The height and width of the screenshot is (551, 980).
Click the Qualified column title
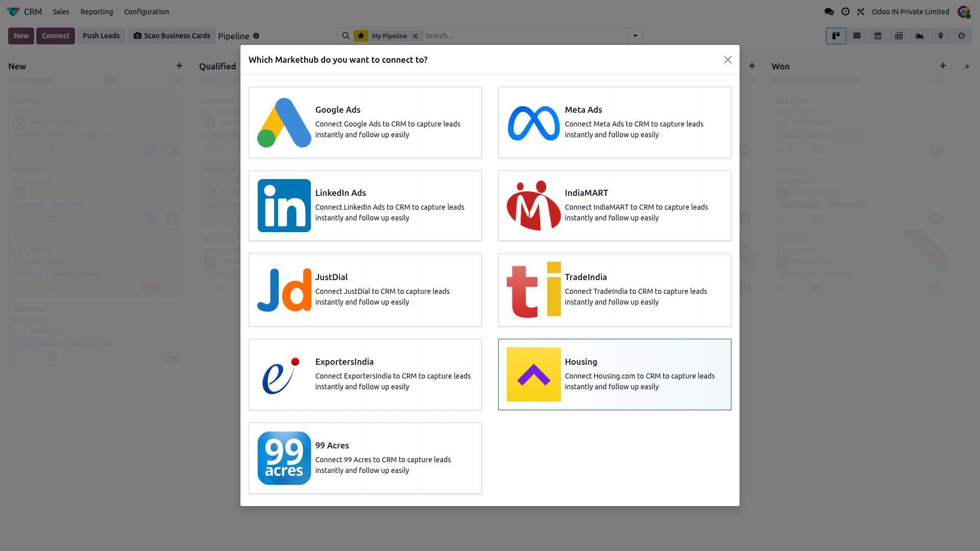pos(217,66)
